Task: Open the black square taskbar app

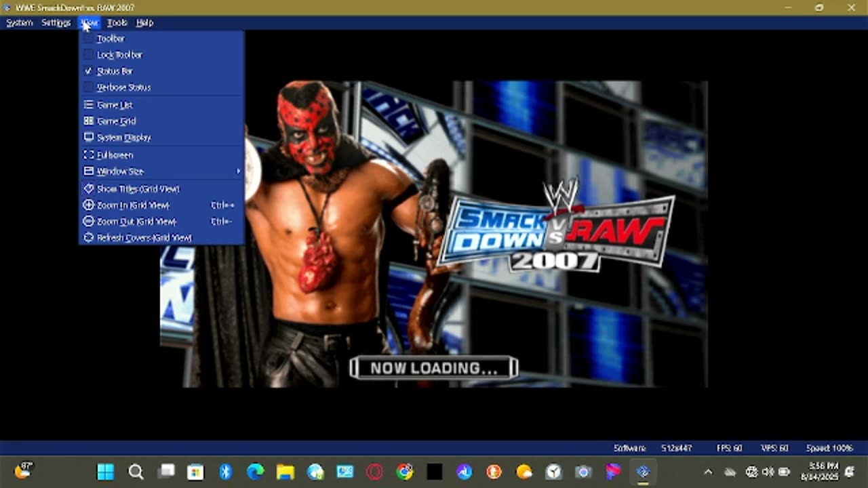Action: [435, 472]
